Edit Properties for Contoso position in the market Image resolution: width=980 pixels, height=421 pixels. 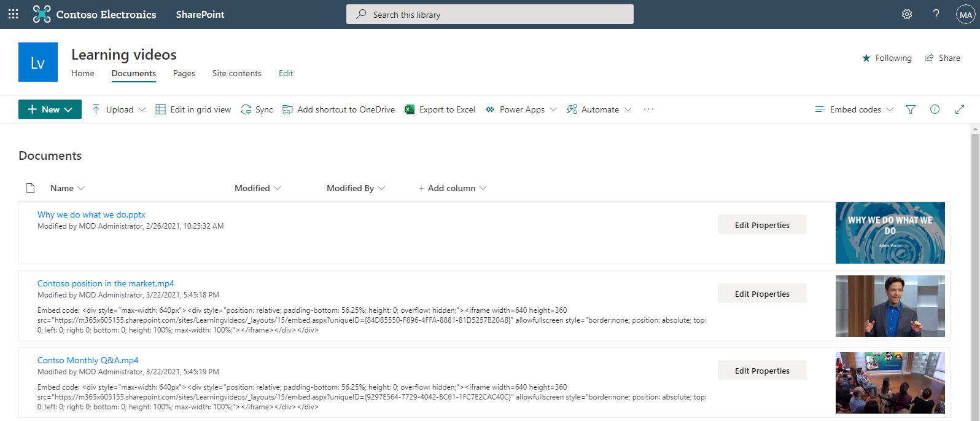click(762, 294)
